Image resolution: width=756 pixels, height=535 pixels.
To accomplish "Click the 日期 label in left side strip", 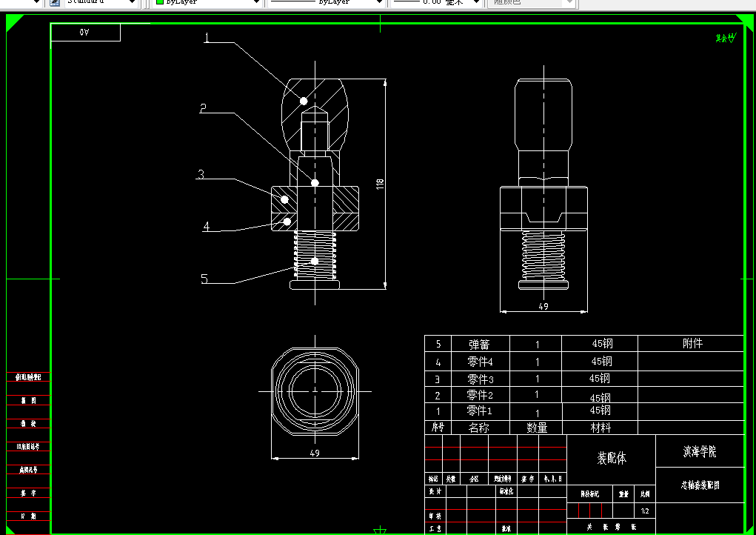I will pos(28,516).
